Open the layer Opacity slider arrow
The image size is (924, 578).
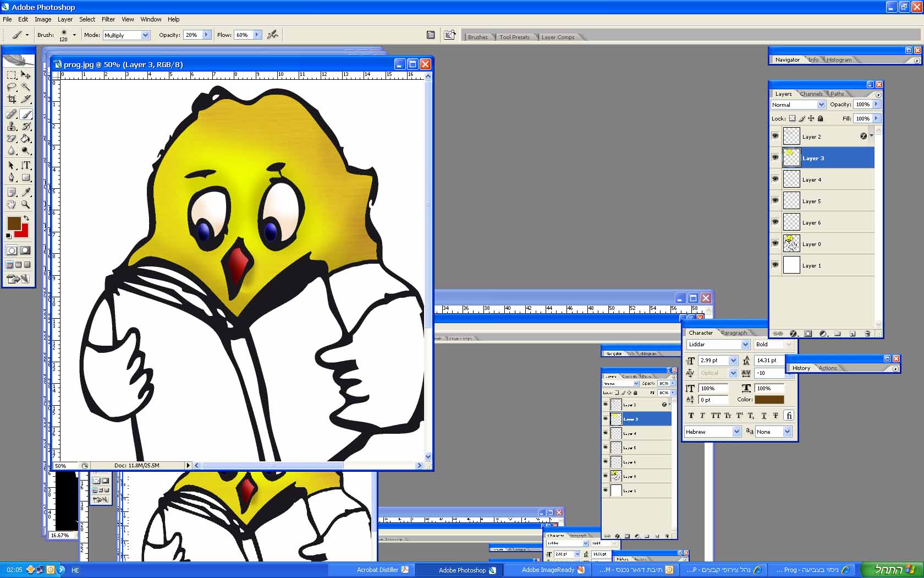coord(876,104)
